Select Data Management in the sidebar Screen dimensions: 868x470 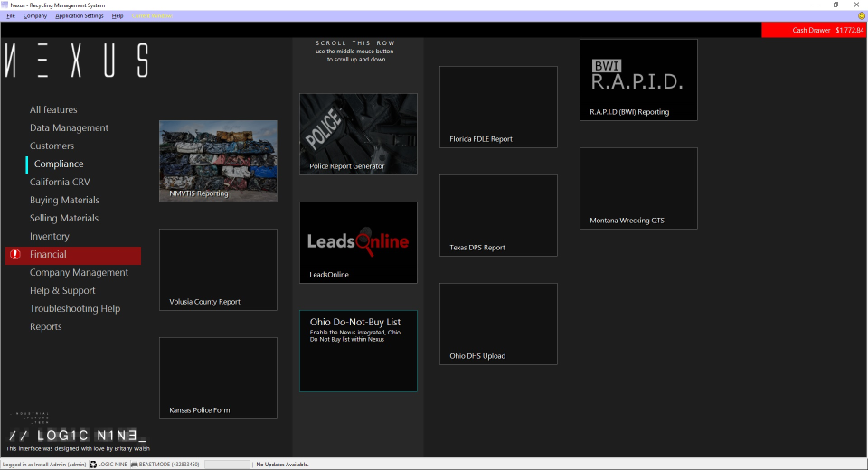[69, 127]
